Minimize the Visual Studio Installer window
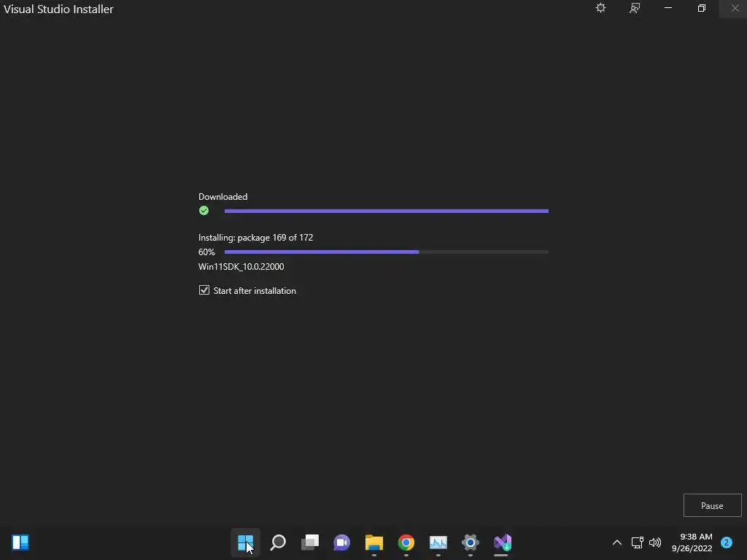This screenshot has height=560, width=747. [x=668, y=8]
